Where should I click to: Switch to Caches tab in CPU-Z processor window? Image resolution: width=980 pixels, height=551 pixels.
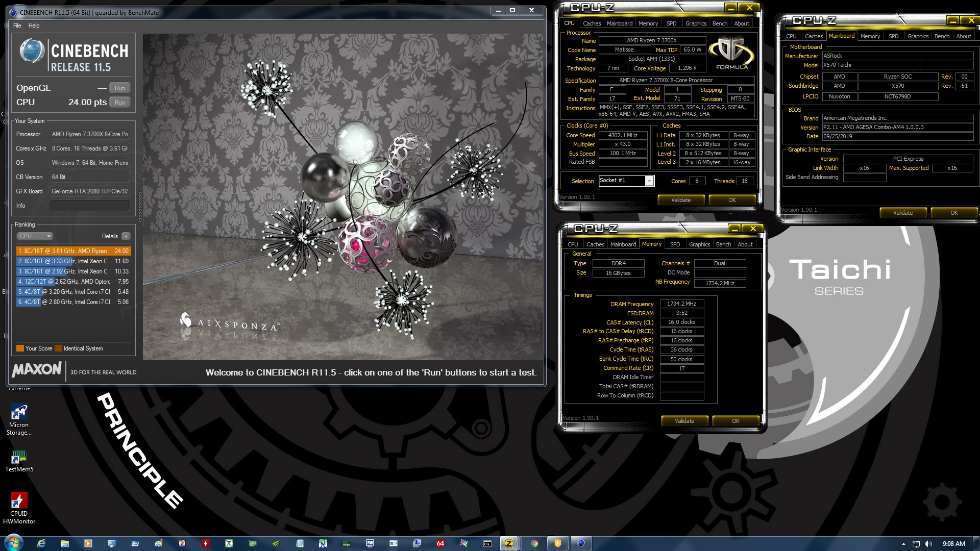click(x=592, y=23)
